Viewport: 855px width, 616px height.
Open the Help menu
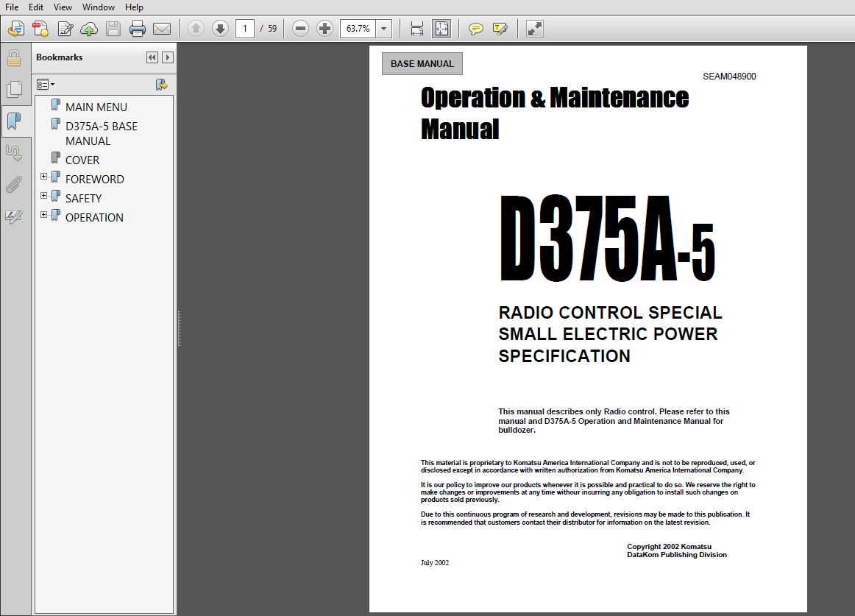134,7
